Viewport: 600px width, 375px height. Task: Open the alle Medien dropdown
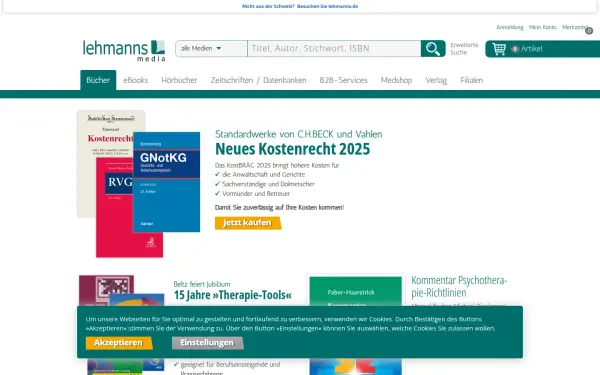tap(211, 49)
